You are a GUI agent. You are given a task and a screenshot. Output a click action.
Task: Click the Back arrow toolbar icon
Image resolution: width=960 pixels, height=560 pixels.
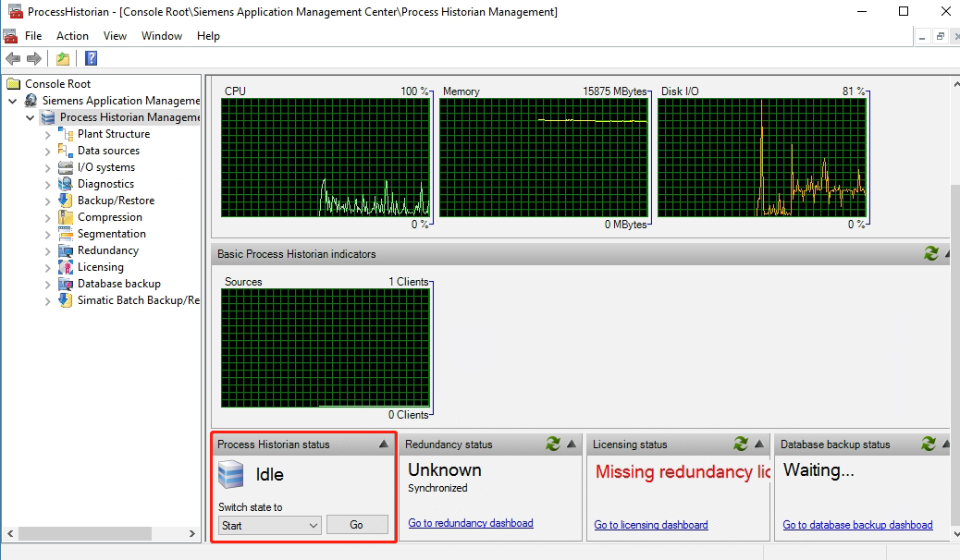click(x=13, y=59)
